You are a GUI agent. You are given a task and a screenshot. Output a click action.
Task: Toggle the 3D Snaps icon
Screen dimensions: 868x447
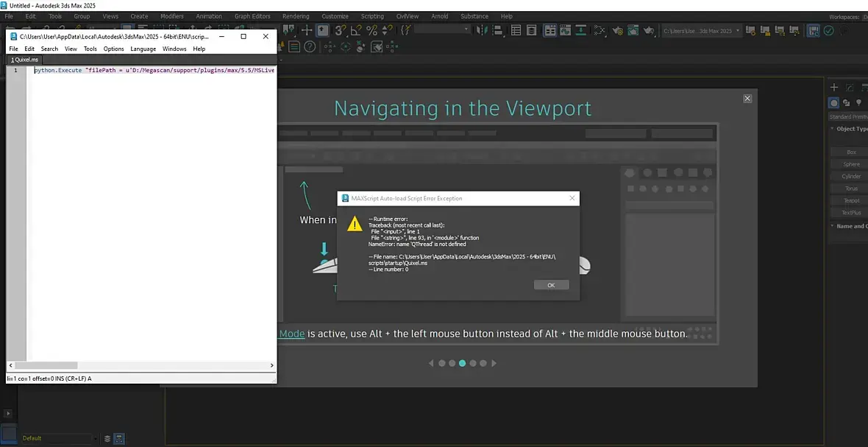coord(341,30)
